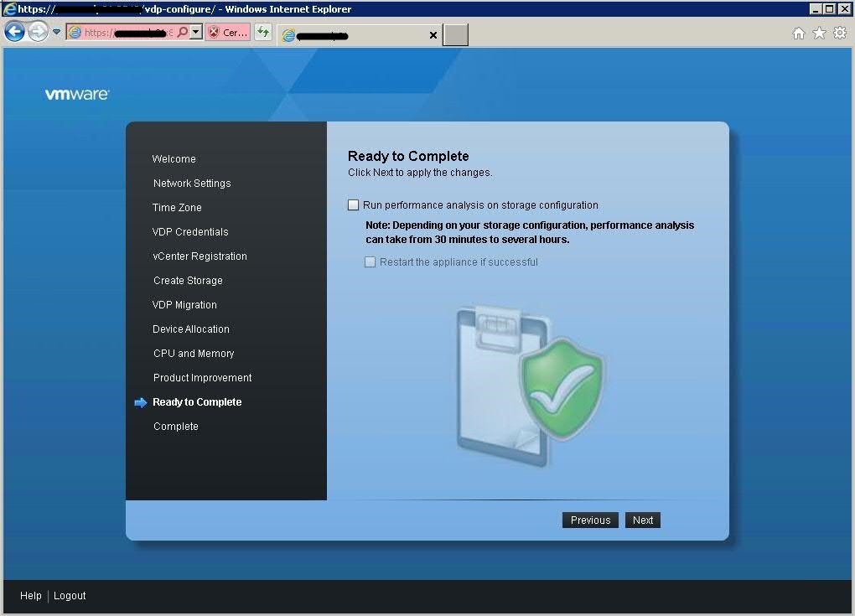The image size is (855, 616).
Task: Select the Complete step
Action: tap(175, 427)
